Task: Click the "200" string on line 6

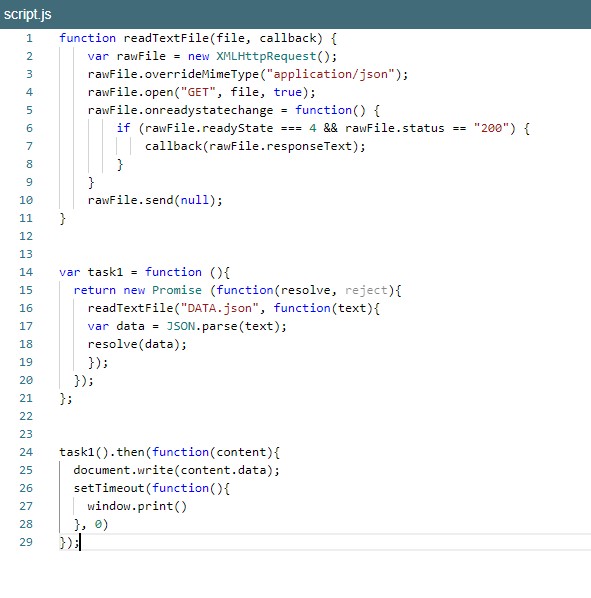Action: [491, 128]
